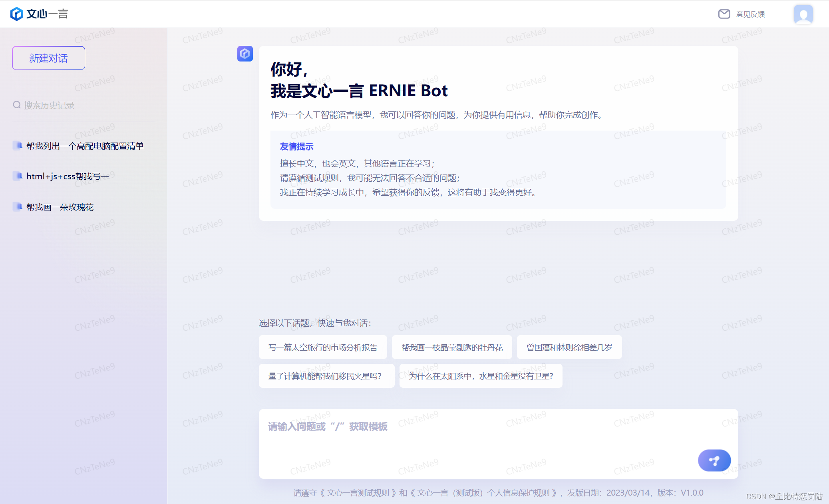Start a new chat via 新建对话
Image resolution: width=829 pixels, height=504 pixels.
coord(48,58)
